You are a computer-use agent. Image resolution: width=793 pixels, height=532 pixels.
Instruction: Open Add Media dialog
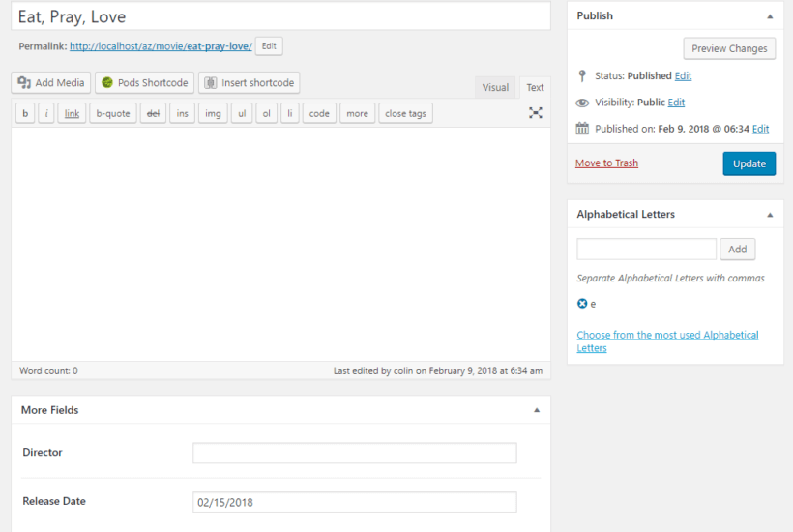point(50,82)
